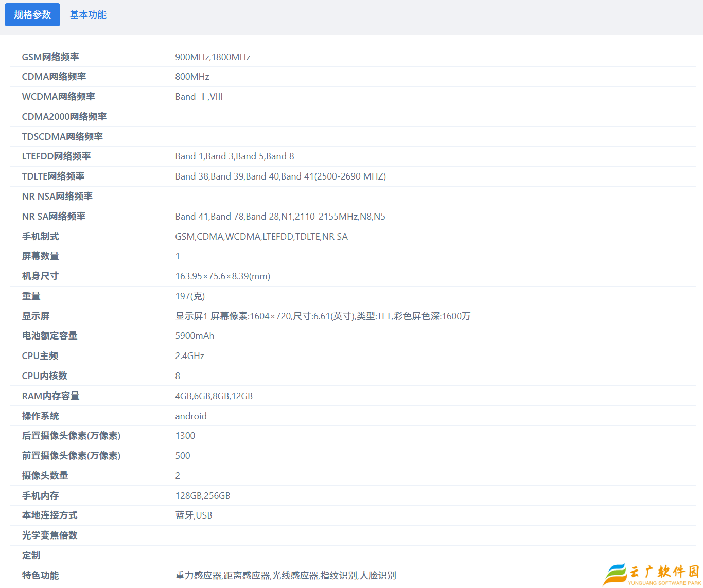This screenshot has width=703, height=588.
Task: Click the 128GB,256GB 手机内存 value
Action: 203,496
